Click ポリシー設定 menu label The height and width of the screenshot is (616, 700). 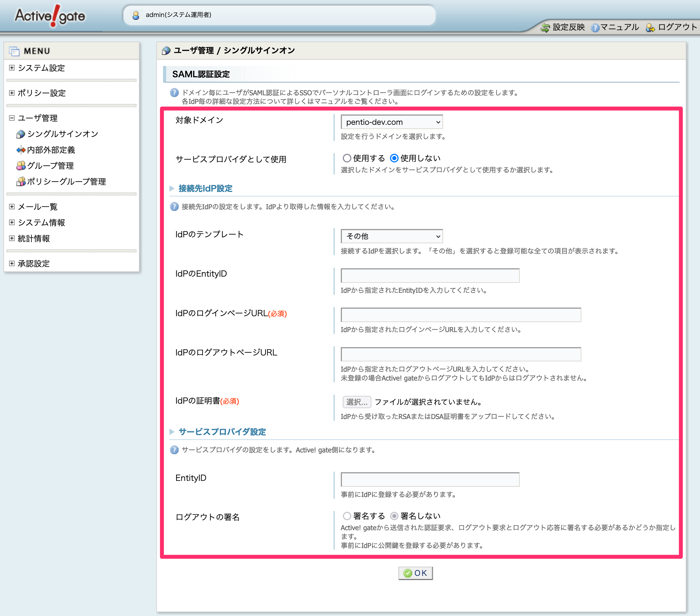pyautogui.click(x=42, y=93)
